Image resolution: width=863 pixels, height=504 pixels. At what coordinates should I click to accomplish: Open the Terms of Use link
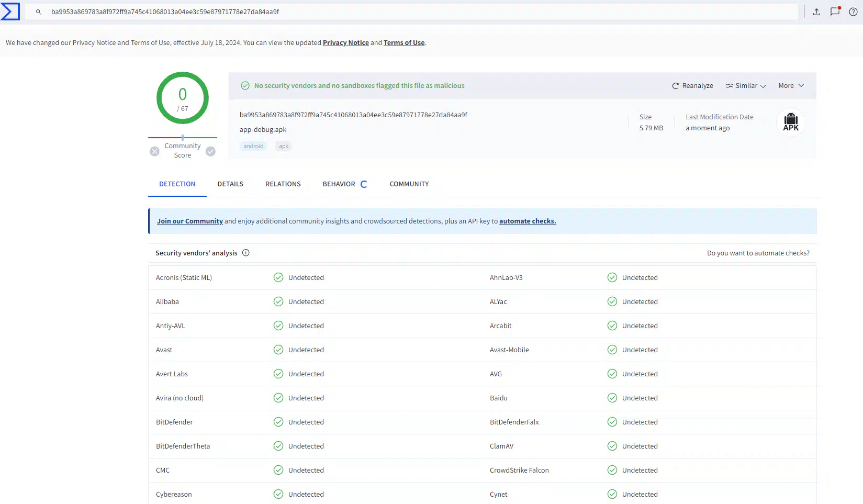click(x=404, y=43)
